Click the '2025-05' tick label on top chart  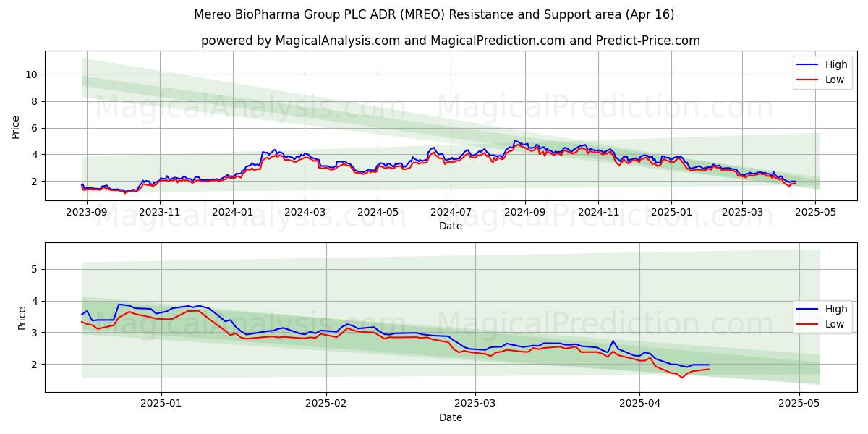point(814,213)
